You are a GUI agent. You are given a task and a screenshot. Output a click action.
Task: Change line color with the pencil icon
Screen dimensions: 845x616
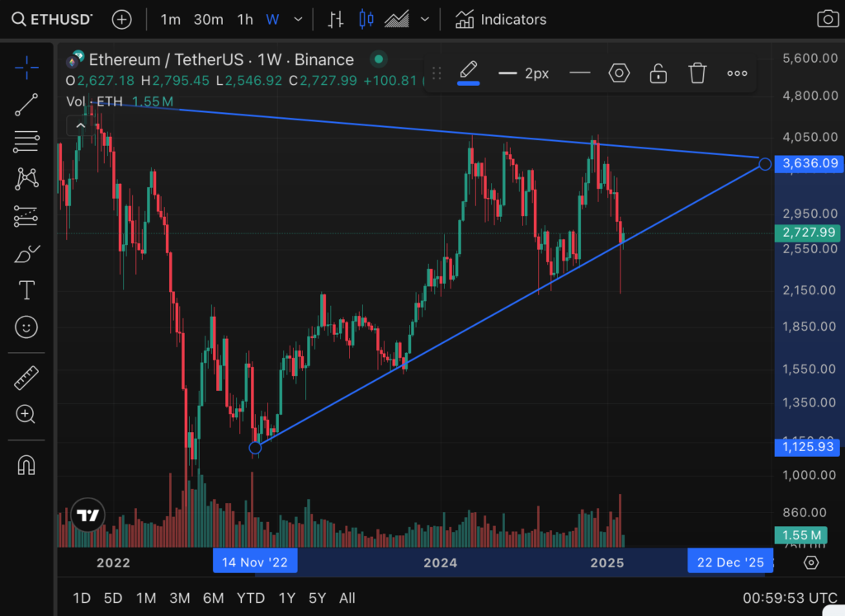[x=469, y=72]
